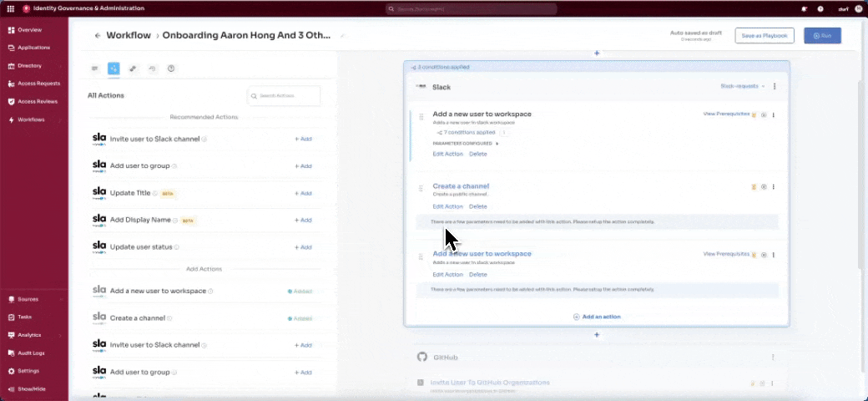Click info icon beside Update user status

177,247
